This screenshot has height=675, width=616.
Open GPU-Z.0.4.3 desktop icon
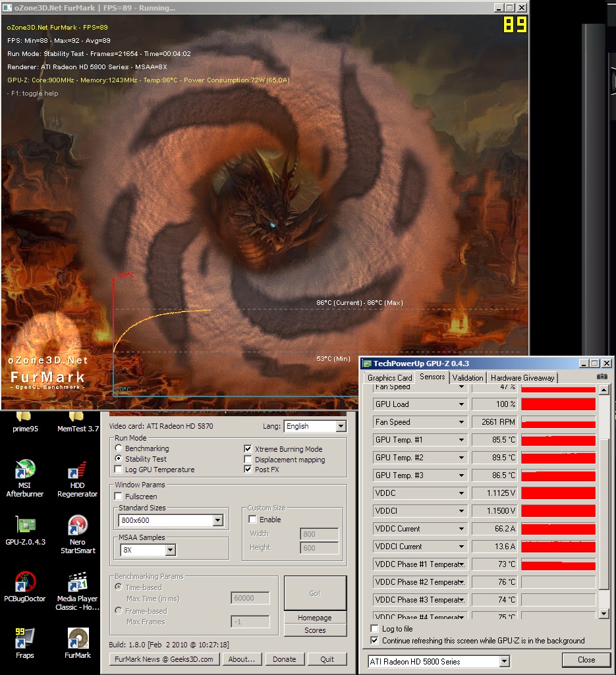pos(25,530)
